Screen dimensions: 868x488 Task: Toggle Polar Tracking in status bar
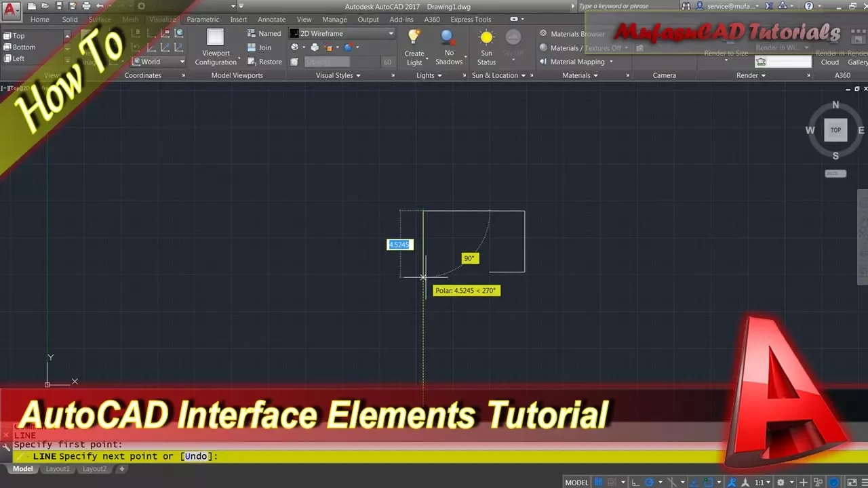pos(649,483)
